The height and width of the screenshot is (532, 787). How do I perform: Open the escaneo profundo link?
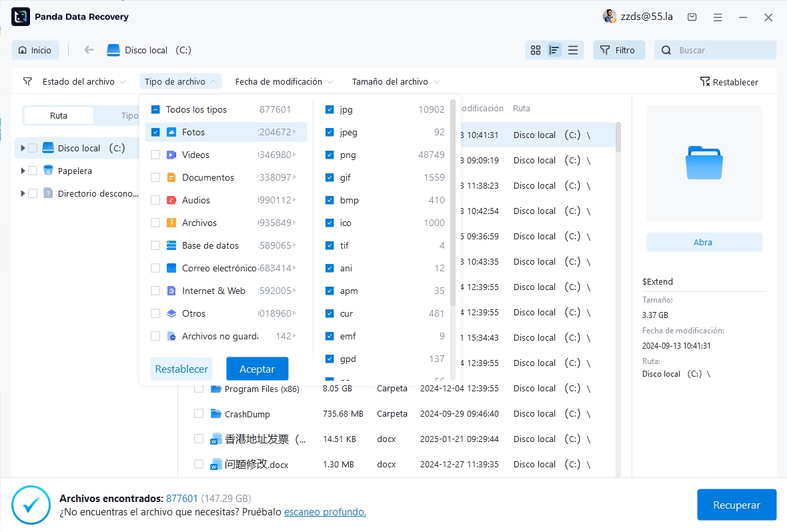pyautogui.click(x=325, y=512)
